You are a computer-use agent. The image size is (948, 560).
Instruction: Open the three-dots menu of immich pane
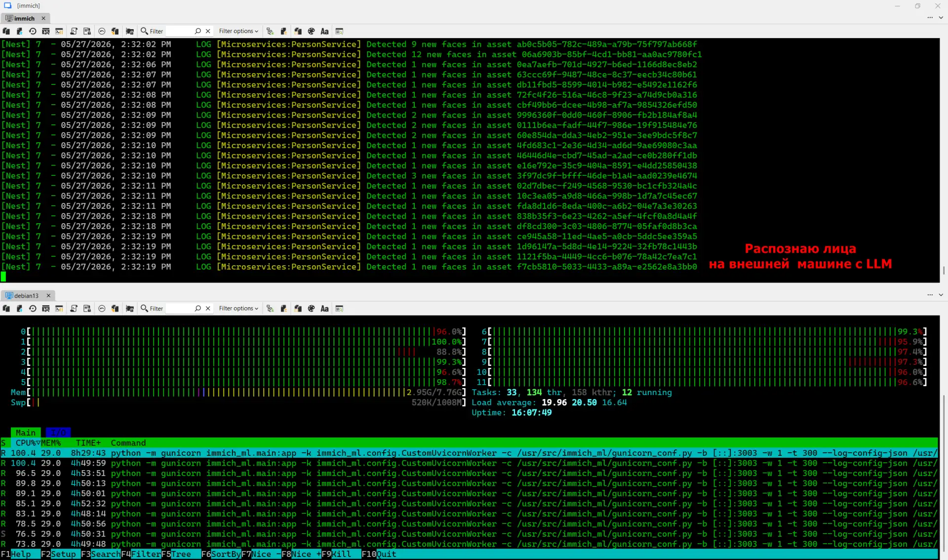(x=930, y=18)
